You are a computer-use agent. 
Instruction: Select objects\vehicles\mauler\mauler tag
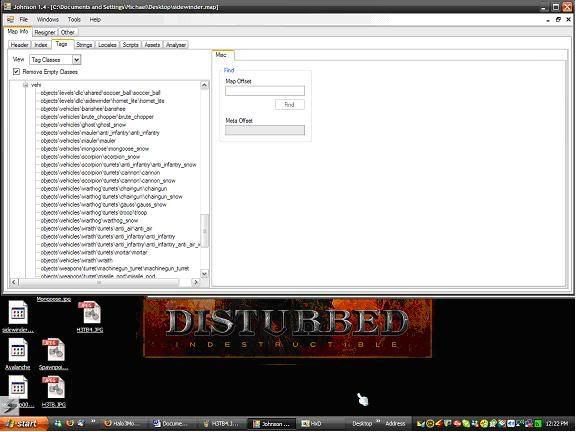[x=78, y=141]
